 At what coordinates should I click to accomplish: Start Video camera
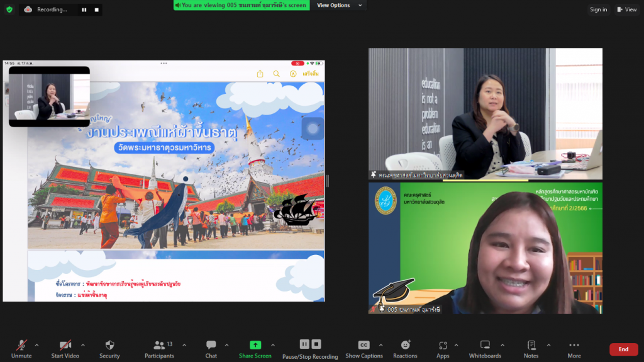65,346
